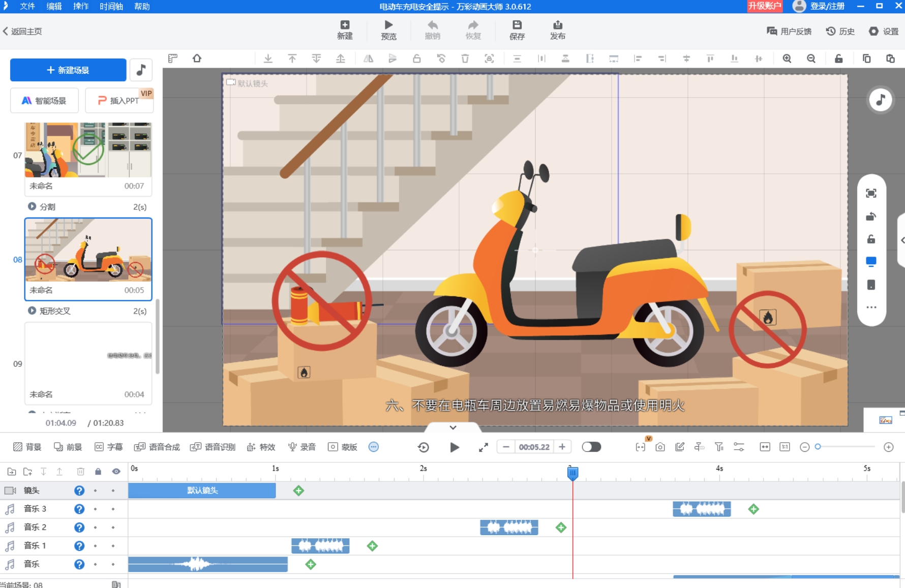Click the 智能场景 button
The height and width of the screenshot is (588, 905).
coord(44,101)
